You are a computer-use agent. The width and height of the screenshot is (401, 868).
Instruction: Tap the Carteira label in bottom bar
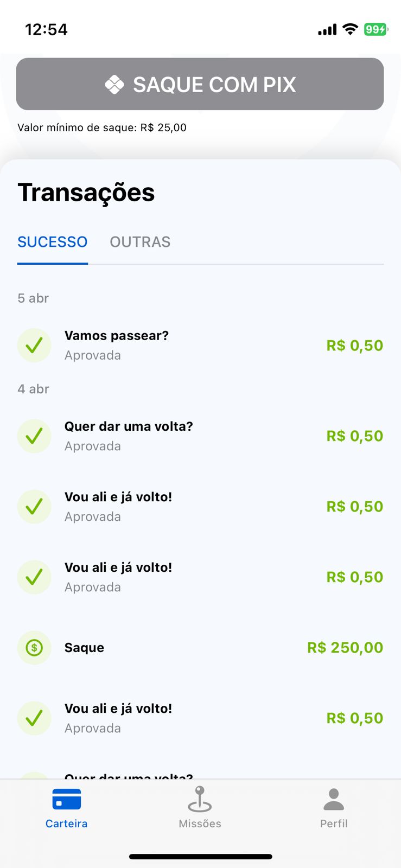67,824
